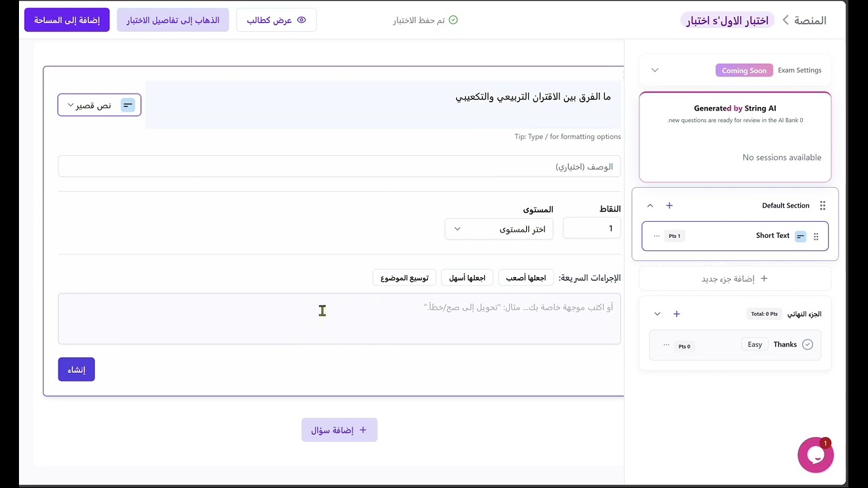The image size is (868, 488).
Task: Click the exam title اختبار الاول's اختبار
Action: click(728, 20)
